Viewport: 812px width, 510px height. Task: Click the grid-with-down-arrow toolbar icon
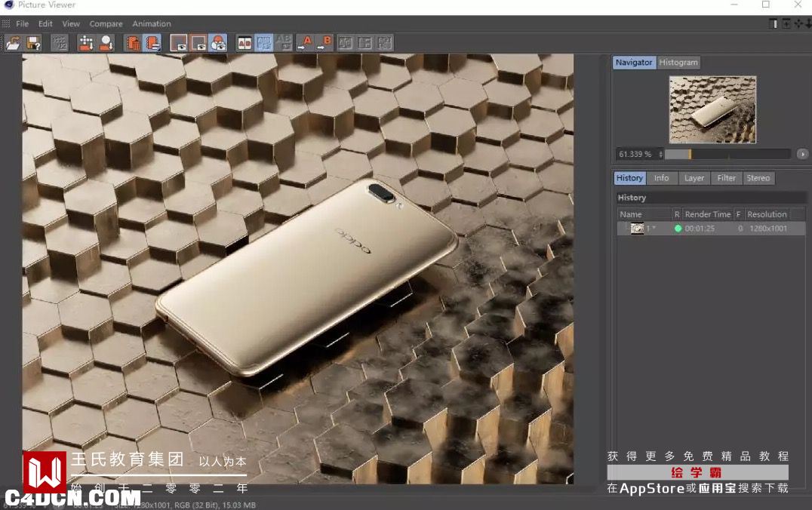click(86, 43)
